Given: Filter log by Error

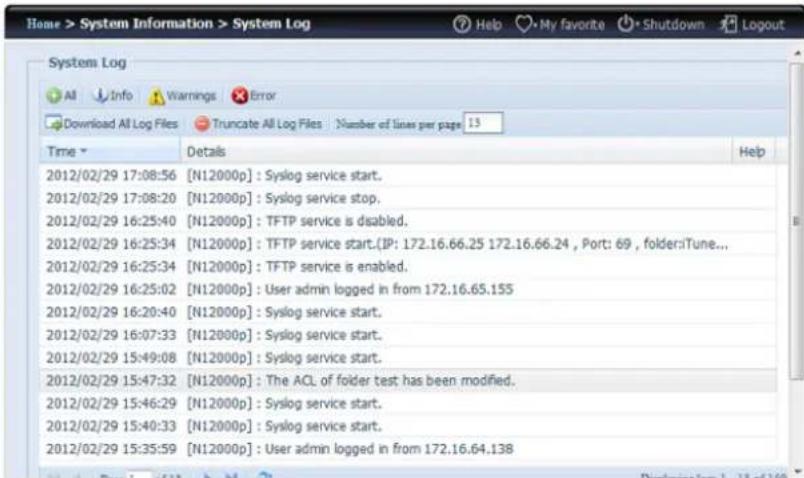Looking at the screenshot, I should 254,95.
